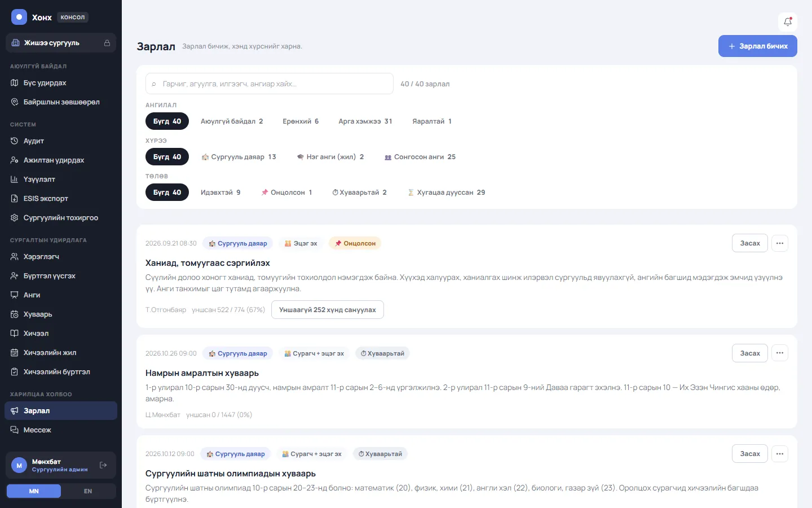Screen dimensions: 812x508
Task: Click the Сургуулийн тохиргоо gear icon
Action: point(15,218)
